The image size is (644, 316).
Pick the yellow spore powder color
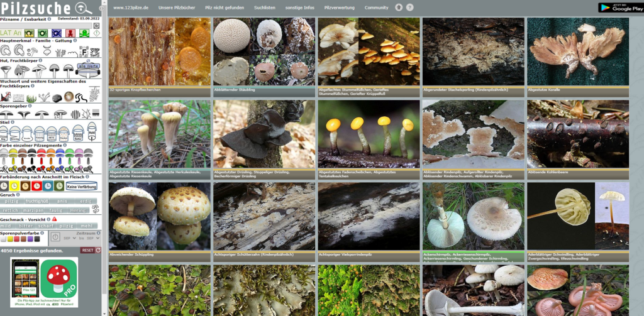click(10, 239)
